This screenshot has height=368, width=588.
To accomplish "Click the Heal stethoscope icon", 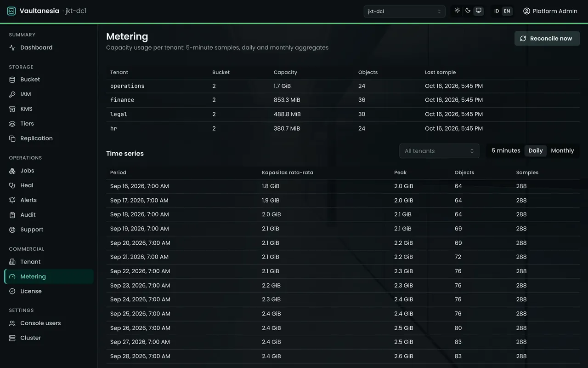I will [x=12, y=185].
